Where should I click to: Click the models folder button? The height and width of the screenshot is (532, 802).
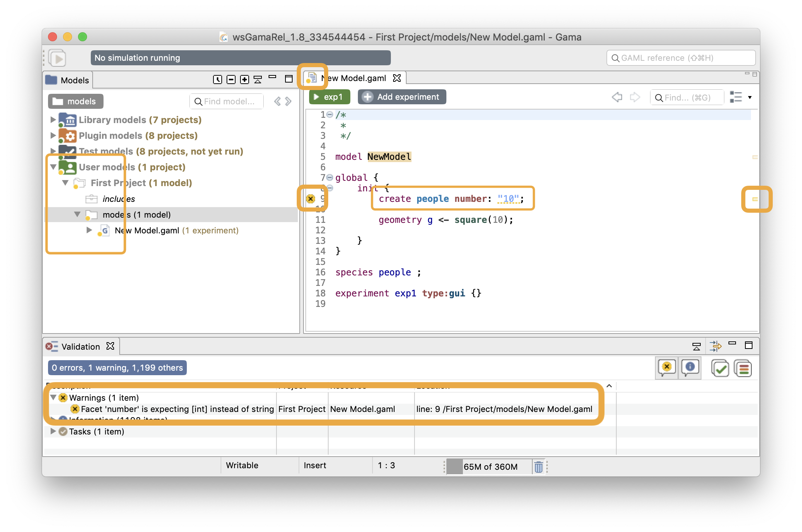coord(75,101)
